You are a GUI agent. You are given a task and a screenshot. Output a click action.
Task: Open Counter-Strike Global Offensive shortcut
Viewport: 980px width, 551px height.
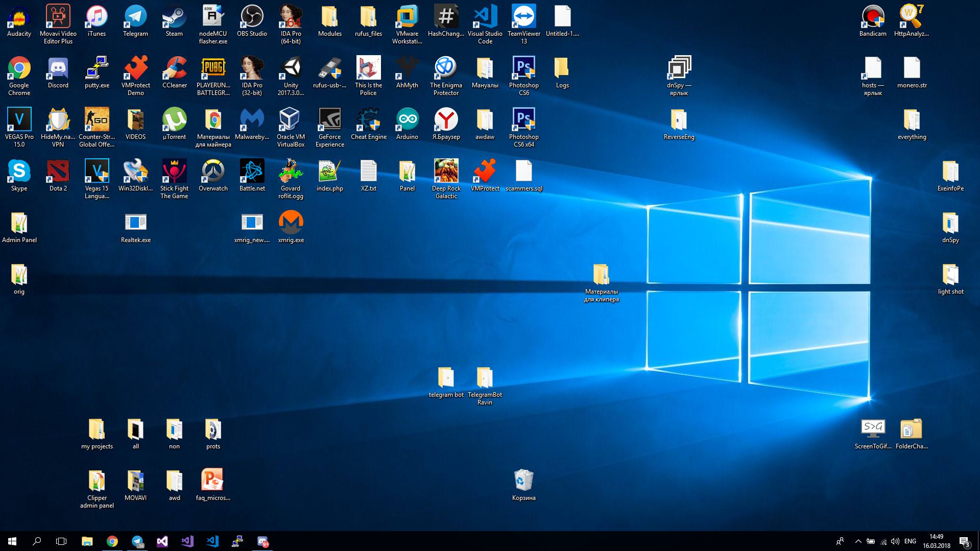point(97,128)
